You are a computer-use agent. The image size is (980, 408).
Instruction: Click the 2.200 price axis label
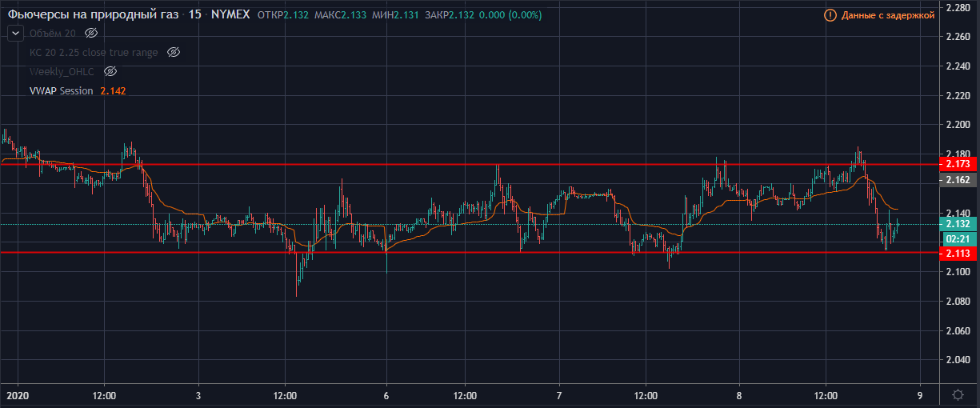click(x=958, y=125)
